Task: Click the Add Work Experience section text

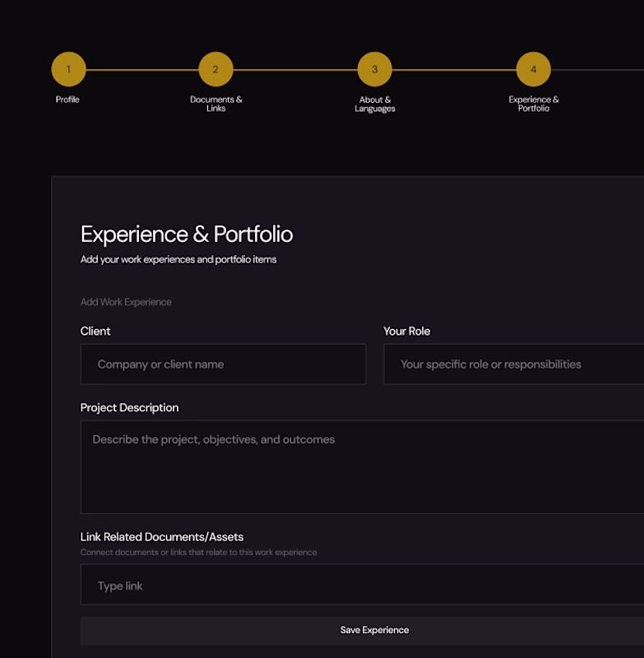Action: pyautogui.click(x=126, y=302)
